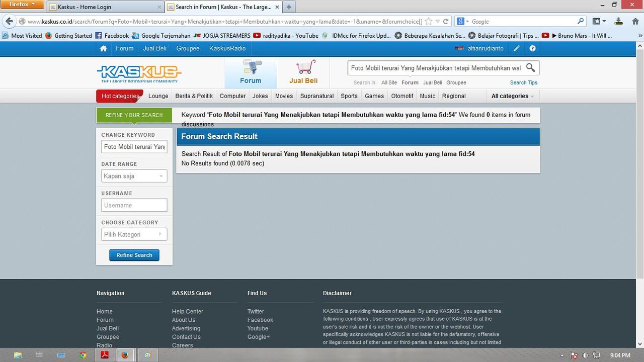The image size is (644, 362).
Task: Click the pencil icon next to alfianrudianto
Action: (516, 48)
